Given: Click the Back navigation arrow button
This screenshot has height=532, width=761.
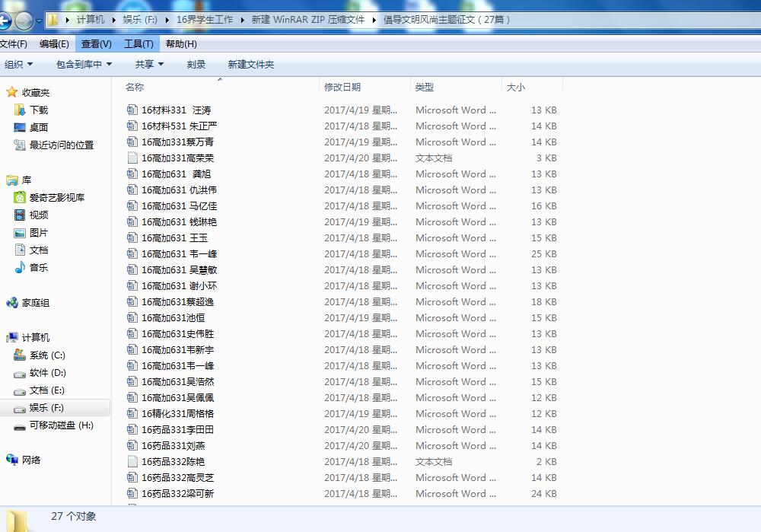Looking at the screenshot, I should [5, 21].
